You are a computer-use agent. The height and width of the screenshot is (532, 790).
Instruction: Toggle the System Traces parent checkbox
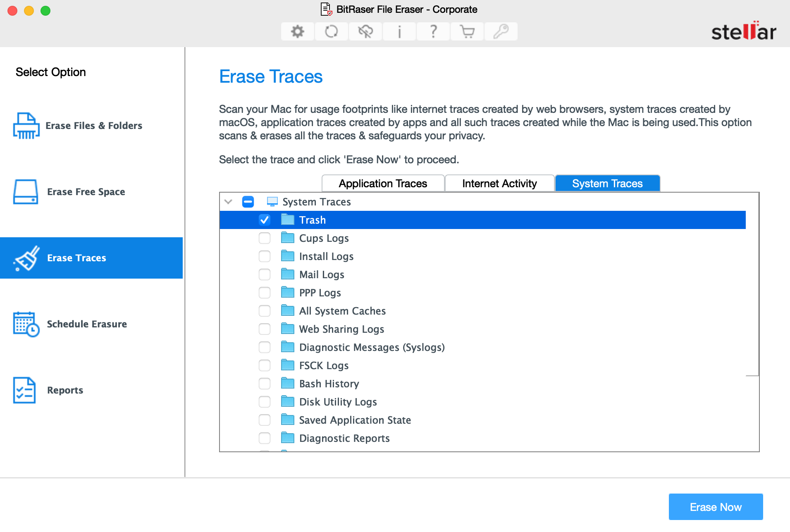[x=248, y=202]
